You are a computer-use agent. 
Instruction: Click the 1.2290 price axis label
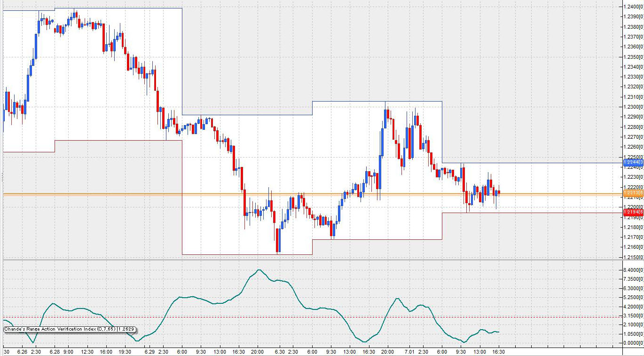(x=634, y=117)
